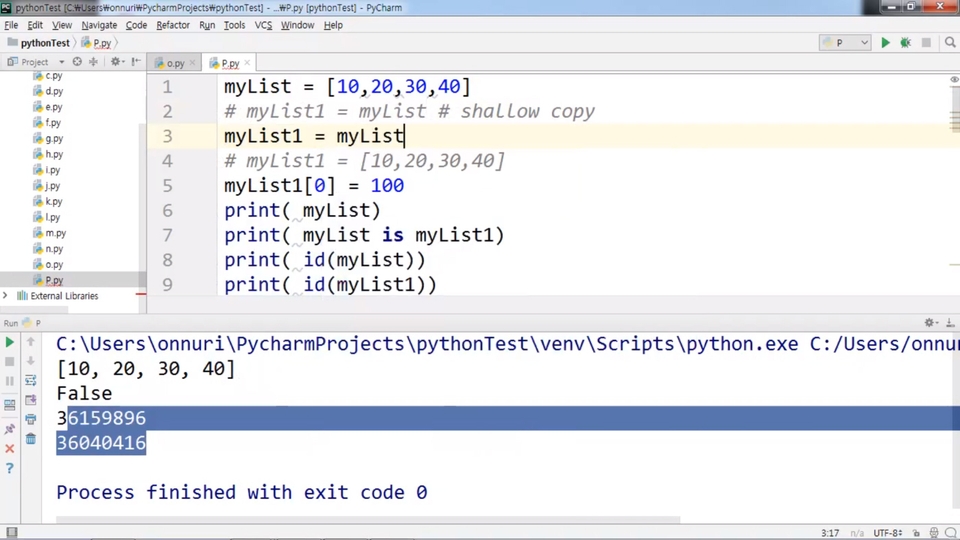Click the UTF-8 encoding selector in status bar

click(x=888, y=533)
